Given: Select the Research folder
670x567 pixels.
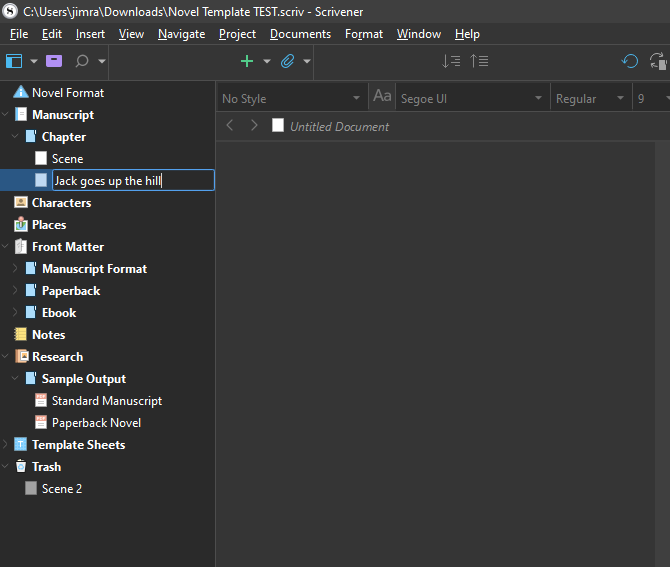Looking at the screenshot, I should pyautogui.click(x=58, y=357).
